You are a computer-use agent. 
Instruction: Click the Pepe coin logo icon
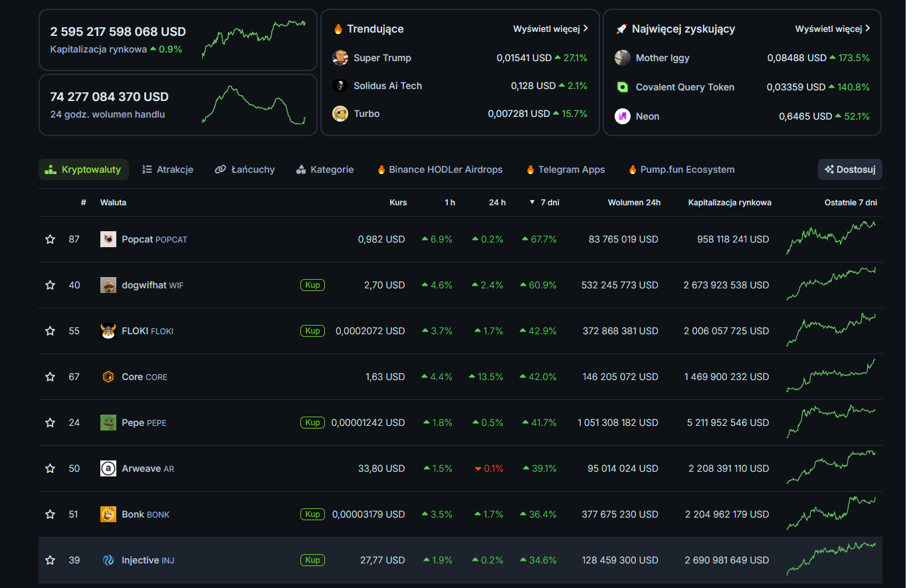pyautogui.click(x=108, y=423)
